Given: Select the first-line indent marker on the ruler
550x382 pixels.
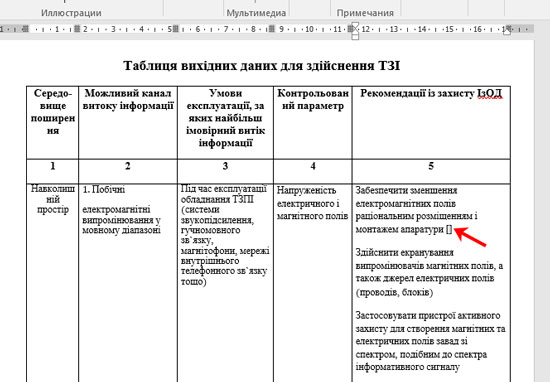Looking at the screenshot, I should coord(355,26).
